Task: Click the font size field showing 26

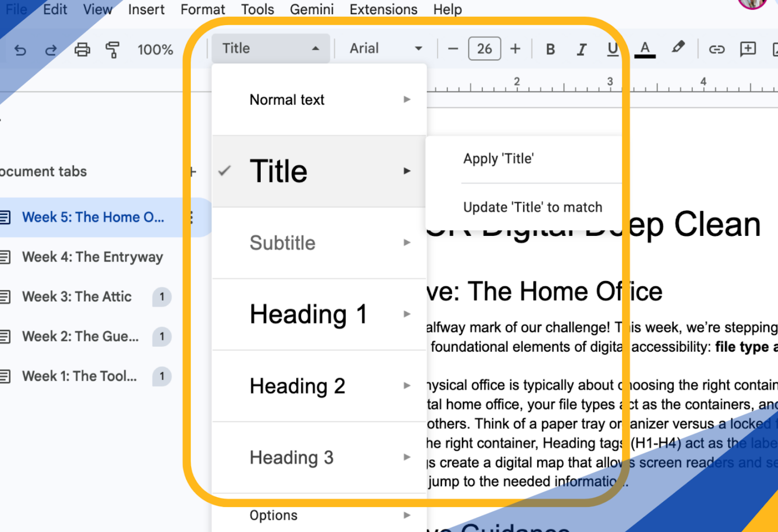Action: 484,49
